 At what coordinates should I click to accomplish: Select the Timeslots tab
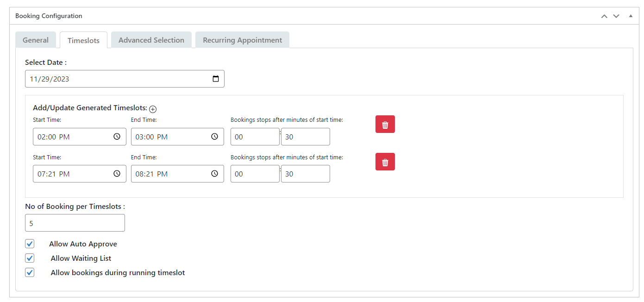83,40
